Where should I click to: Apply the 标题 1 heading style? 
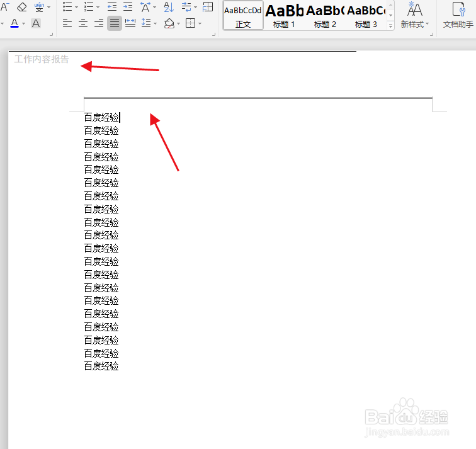284,15
